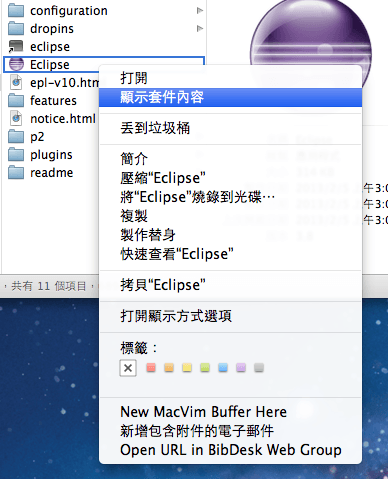Click the dropins folder icon
The image size is (388, 479).
(16, 28)
